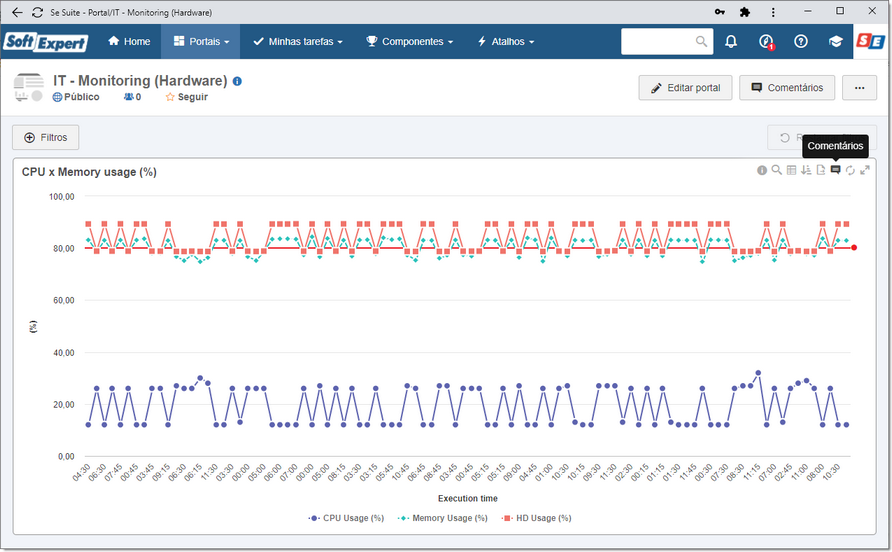Viewport: 892px width, 552px height.
Task: Toggle Memory Usage (%) legend series
Action: pos(442,518)
